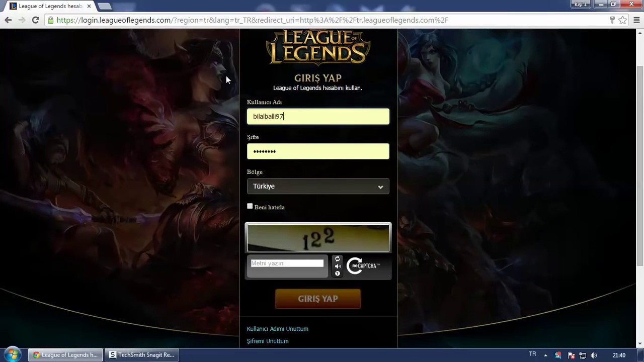Open reCAPTCHA help question mark
Image resolution: width=644 pixels, height=362 pixels.
point(338,274)
